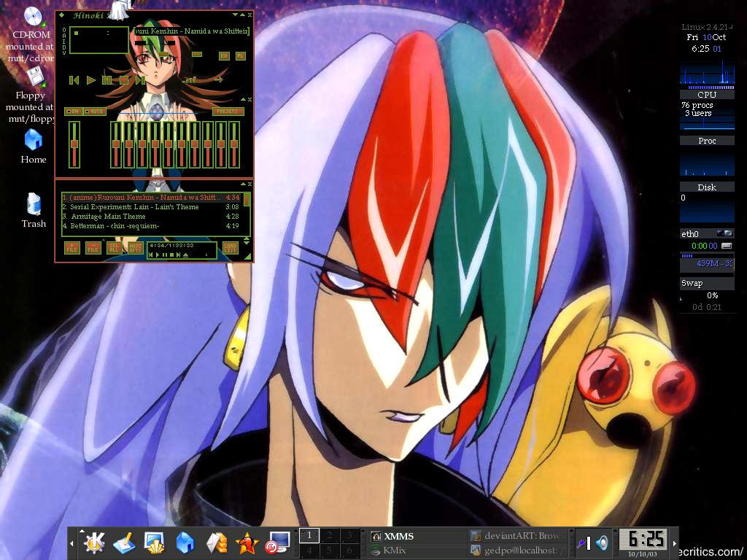The width and height of the screenshot is (747, 560).
Task: Switch to virtual desktop 2 in the pager
Action: [328, 534]
